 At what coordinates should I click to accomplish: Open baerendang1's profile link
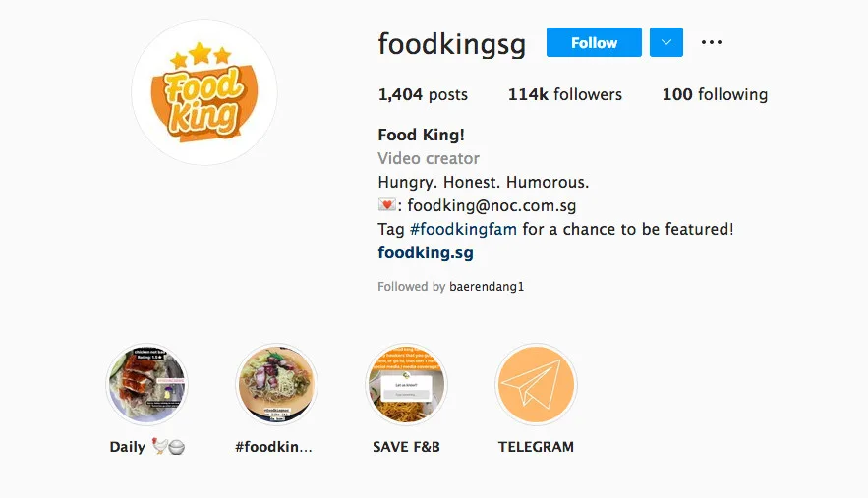pyautogui.click(x=487, y=287)
